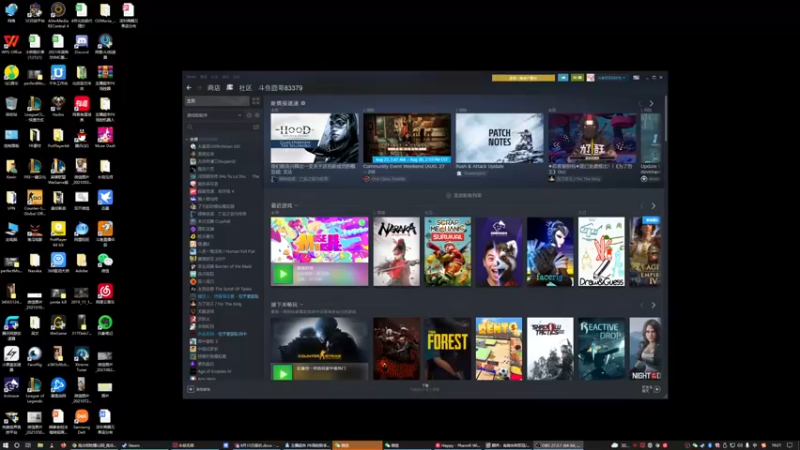Open friends and chat icon at bottom right

click(657, 389)
